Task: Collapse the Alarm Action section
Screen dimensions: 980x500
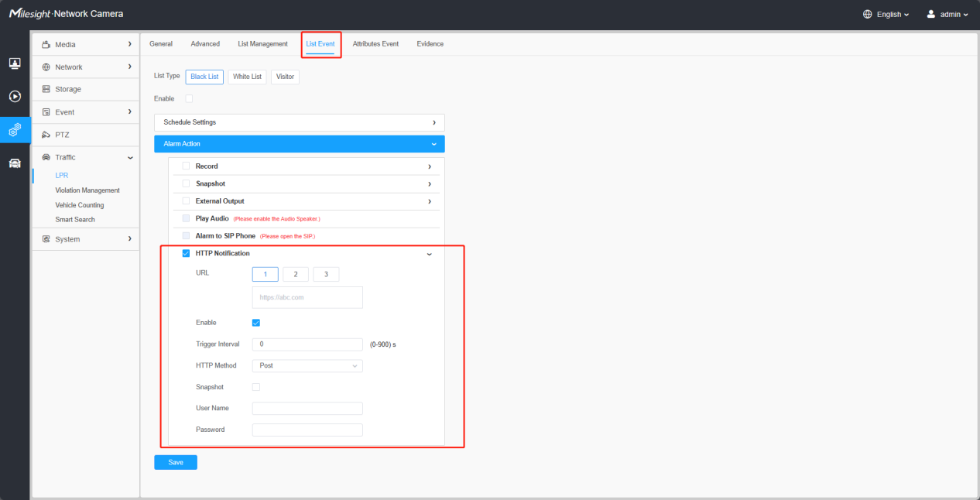Action: (x=300, y=144)
